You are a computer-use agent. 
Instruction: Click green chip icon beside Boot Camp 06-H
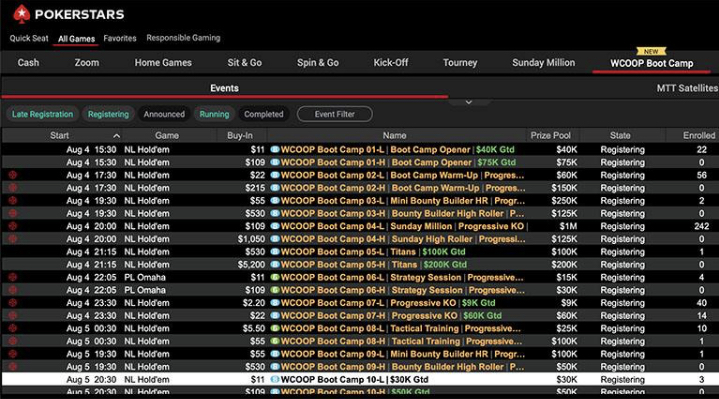pyautogui.click(x=275, y=290)
